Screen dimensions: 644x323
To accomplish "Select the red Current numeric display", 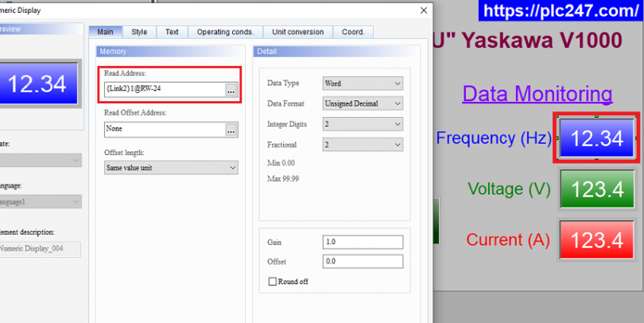I will [x=597, y=240].
